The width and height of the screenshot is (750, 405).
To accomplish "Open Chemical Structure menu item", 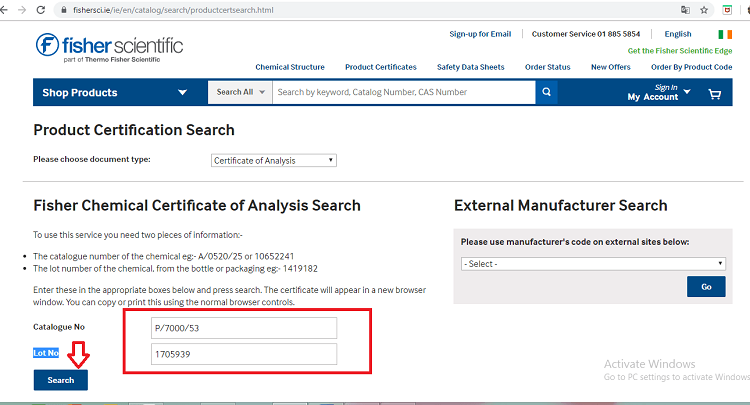I will tap(290, 67).
